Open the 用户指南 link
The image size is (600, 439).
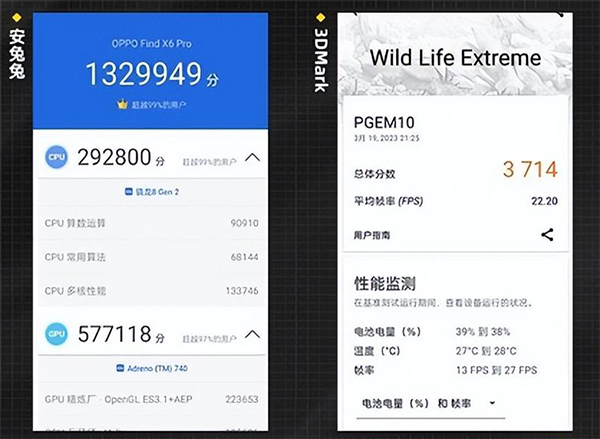(x=373, y=236)
